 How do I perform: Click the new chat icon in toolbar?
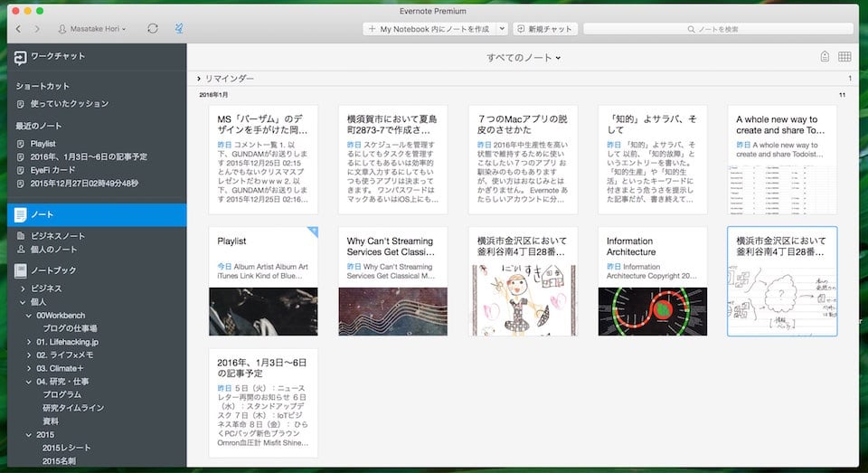pos(521,29)
